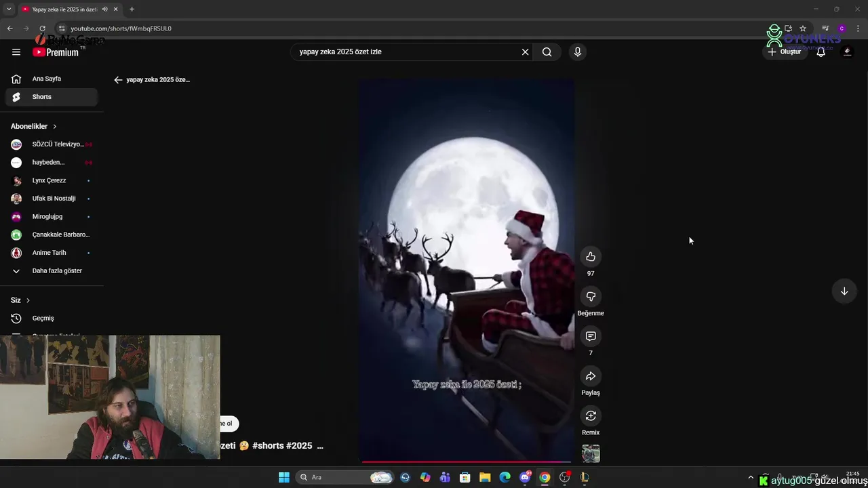868x488 pixels.
Task: Open Anime Tarih subscription channel
Action: [52, 253]
